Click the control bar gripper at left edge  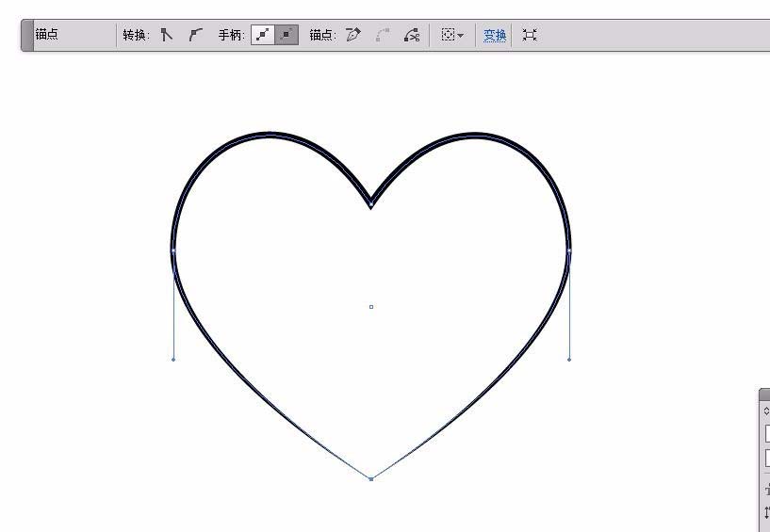pos(27,35)
